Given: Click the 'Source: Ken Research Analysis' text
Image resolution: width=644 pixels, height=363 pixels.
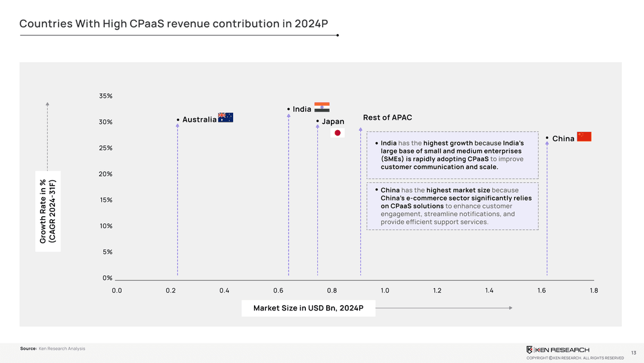Looking at the screenshot, I should 52,349.
